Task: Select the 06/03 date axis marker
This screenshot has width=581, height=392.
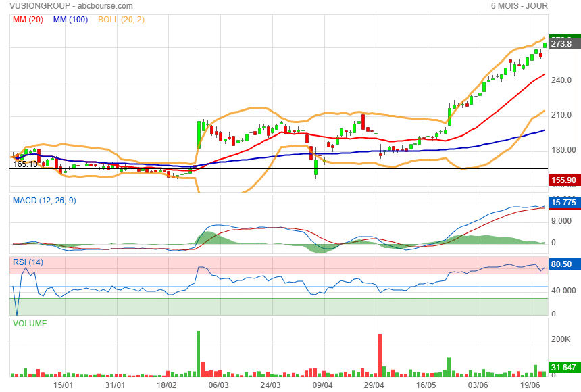Action: [218, 385]
